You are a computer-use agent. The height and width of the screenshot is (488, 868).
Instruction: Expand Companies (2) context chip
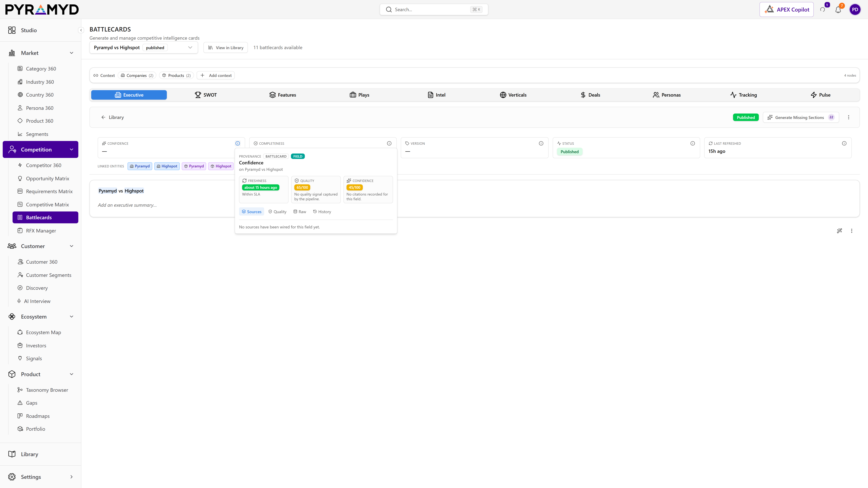pos(137,75)
